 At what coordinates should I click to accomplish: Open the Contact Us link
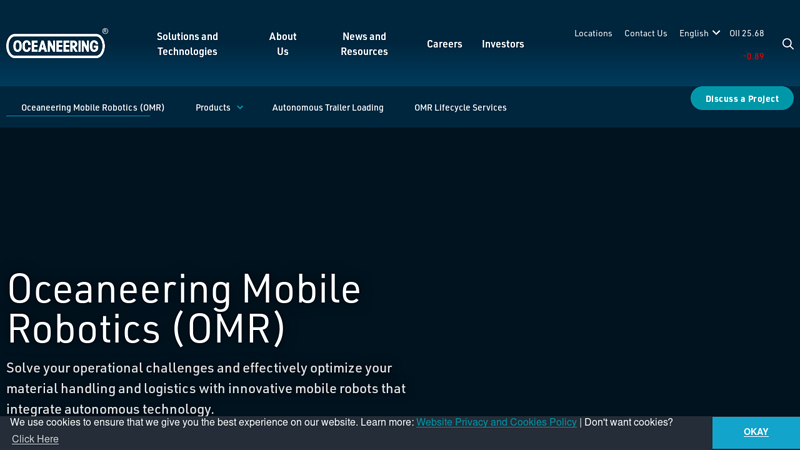click(x=645, y=33)
